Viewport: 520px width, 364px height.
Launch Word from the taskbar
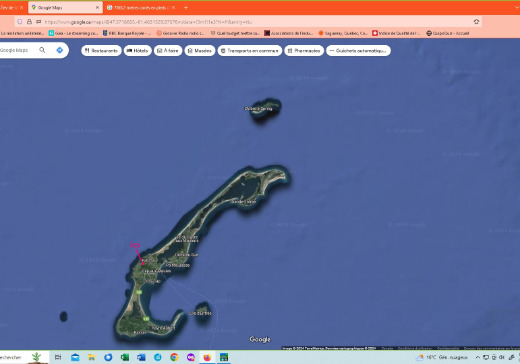pos(141,357)
